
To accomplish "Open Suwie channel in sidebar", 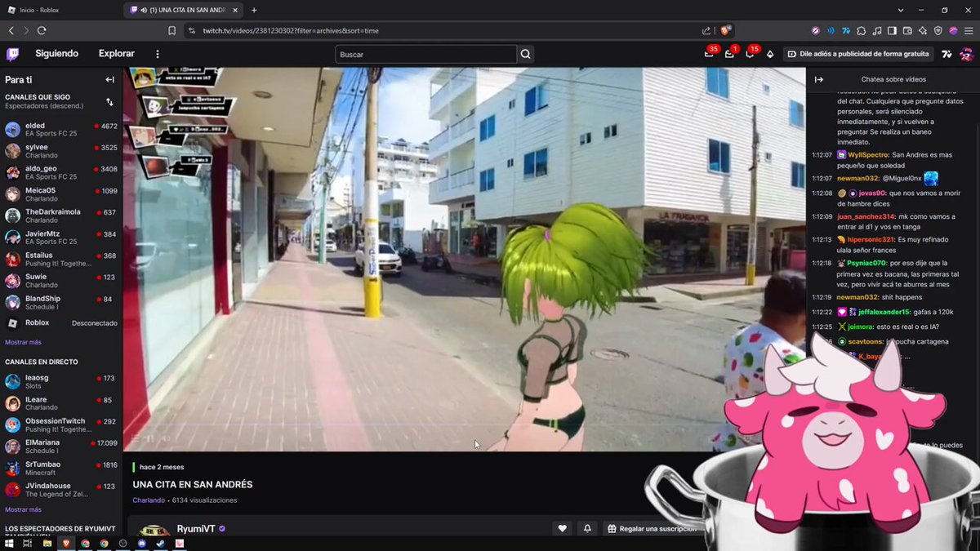I will click(x=61, y=281).
